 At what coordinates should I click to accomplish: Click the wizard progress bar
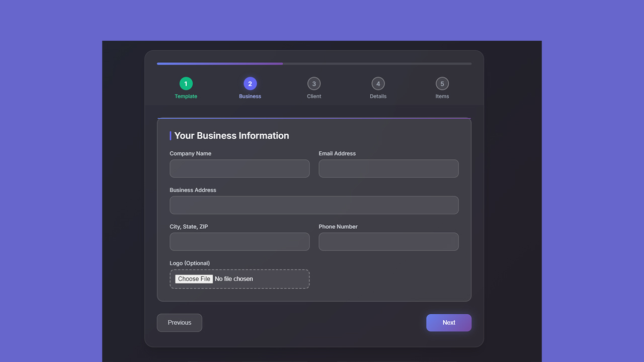pyautogui.click(x=314, y=63)
